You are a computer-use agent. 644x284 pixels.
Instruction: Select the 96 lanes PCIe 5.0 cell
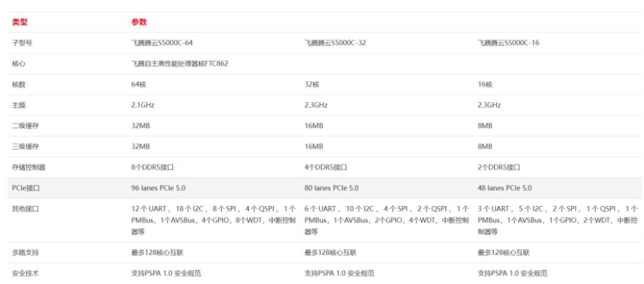(159, 188)
